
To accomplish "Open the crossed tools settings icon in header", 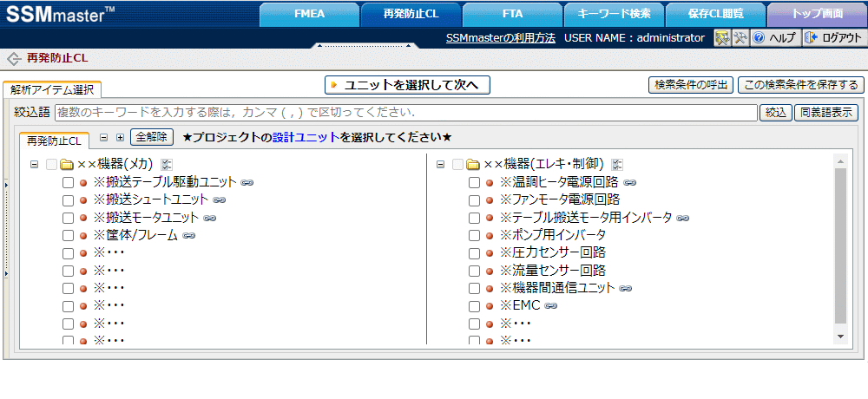I will click(x=740, y=38).
